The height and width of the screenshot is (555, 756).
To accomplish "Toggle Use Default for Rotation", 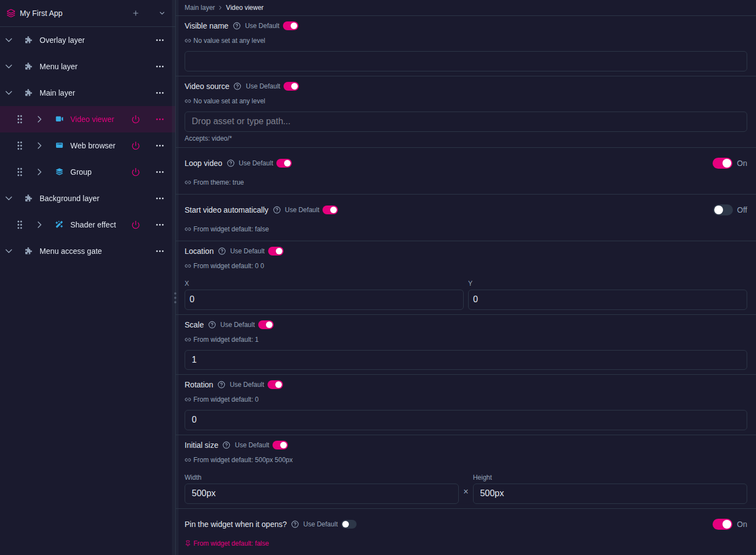I will tap(275, 385).
